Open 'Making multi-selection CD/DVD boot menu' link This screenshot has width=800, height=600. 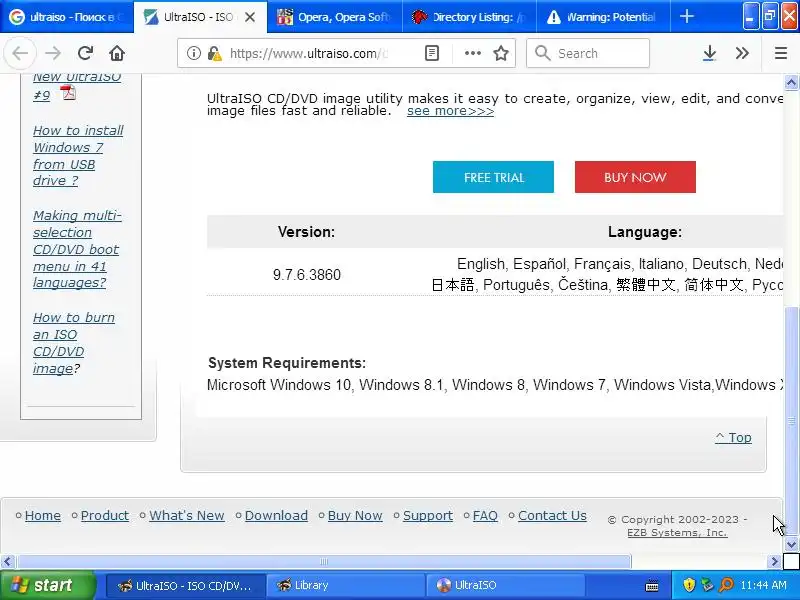point(77,249)
